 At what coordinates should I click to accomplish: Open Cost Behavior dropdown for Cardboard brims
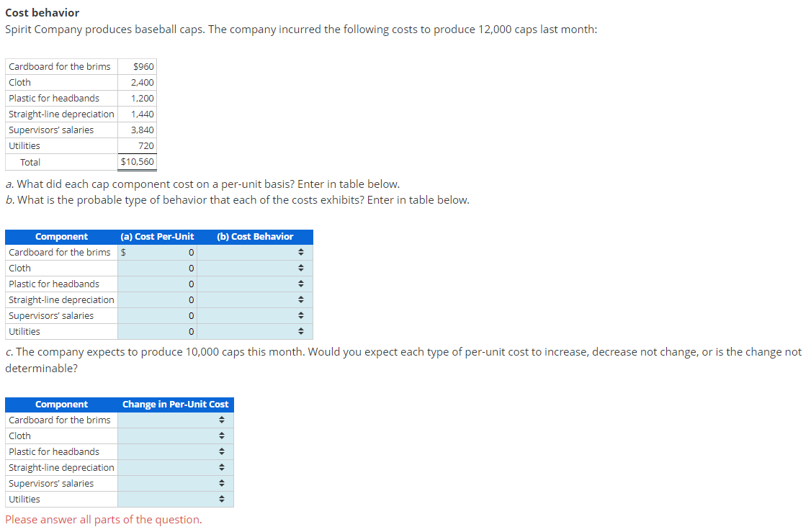[x=255, y=252]
